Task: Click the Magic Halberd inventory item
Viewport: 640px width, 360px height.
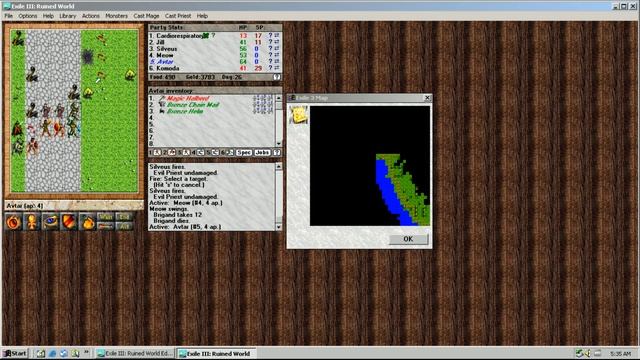Action: point(188,98)
